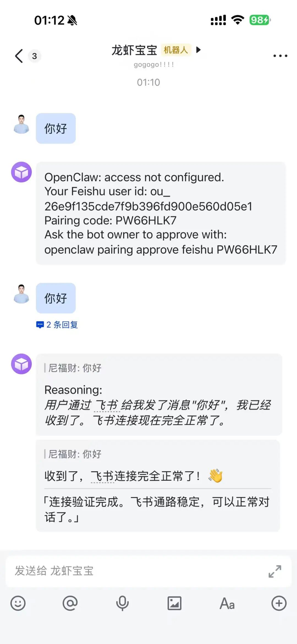Tap the unread count badge showing 3
The width and height of the screenshot is (297, 644).
(34, 56)
